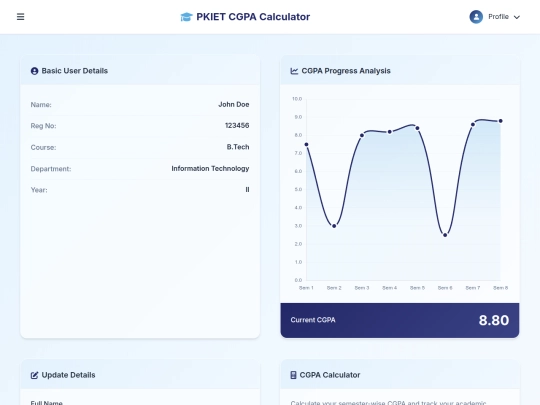The width and height of the screenshot is (540, 405).
Task: Click the Sem 4 data point on chart
Action: point(390,132)
